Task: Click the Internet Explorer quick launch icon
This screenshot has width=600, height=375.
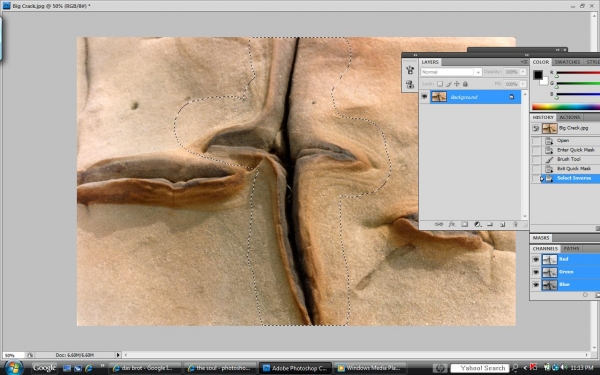Action: [88, 368]
